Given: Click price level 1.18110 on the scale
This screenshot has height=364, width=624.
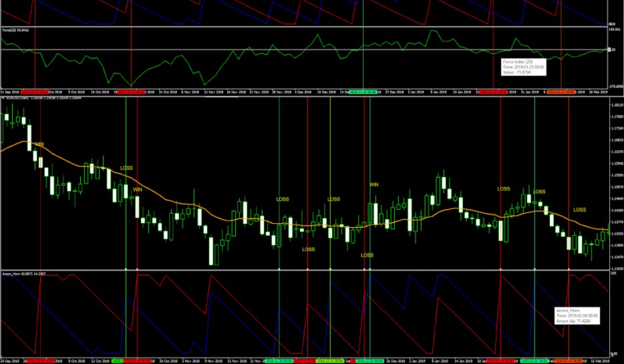Looking at the screenshot, I should [617, 105].
